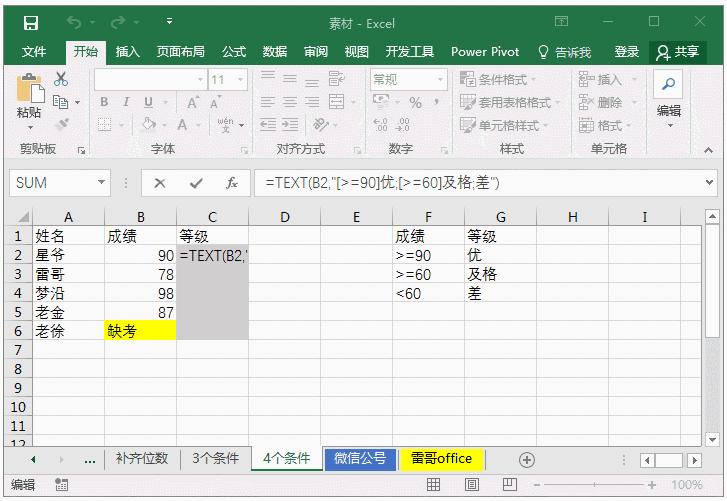Click the 编辑 magnifier search icon
This screenshot has height=501, width=727.
pos(668,84)
